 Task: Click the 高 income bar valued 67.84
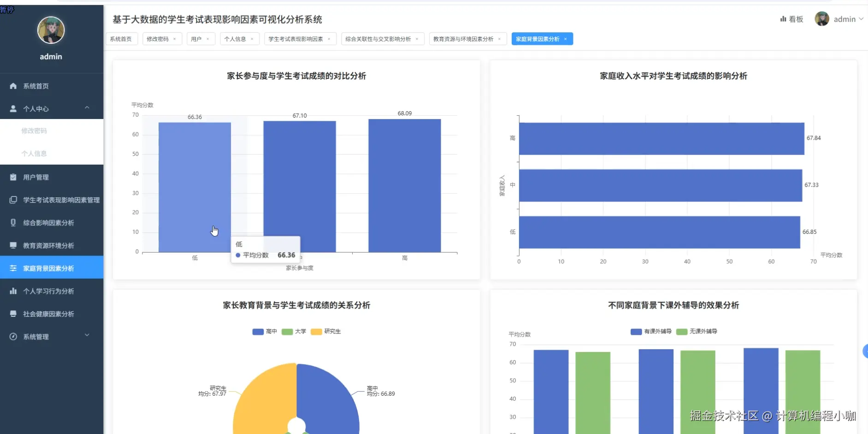(x=661, y=138)
